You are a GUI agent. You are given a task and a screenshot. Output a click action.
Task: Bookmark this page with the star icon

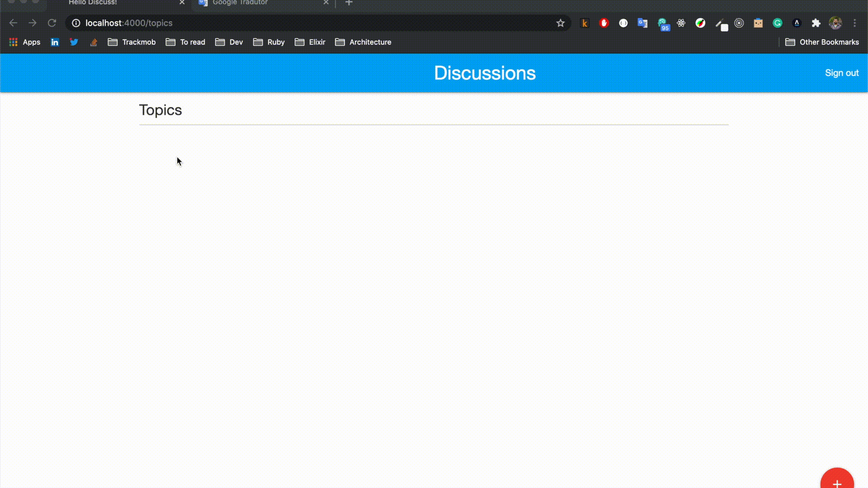pyautogui.click(x=561, y=23)
